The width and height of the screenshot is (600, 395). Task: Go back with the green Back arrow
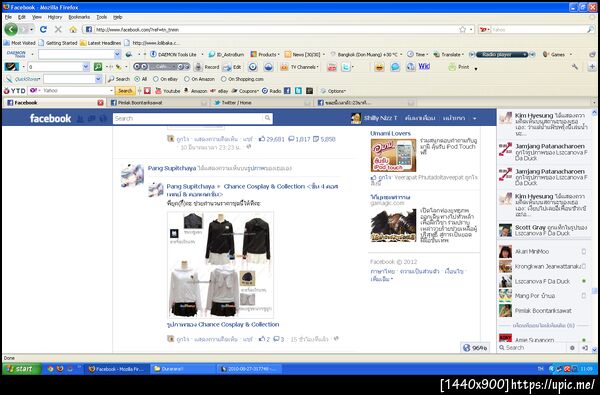coord(11,29)
